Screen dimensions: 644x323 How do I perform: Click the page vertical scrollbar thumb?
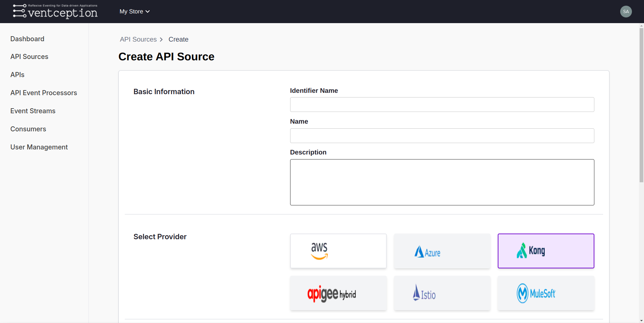coord(641,105)
